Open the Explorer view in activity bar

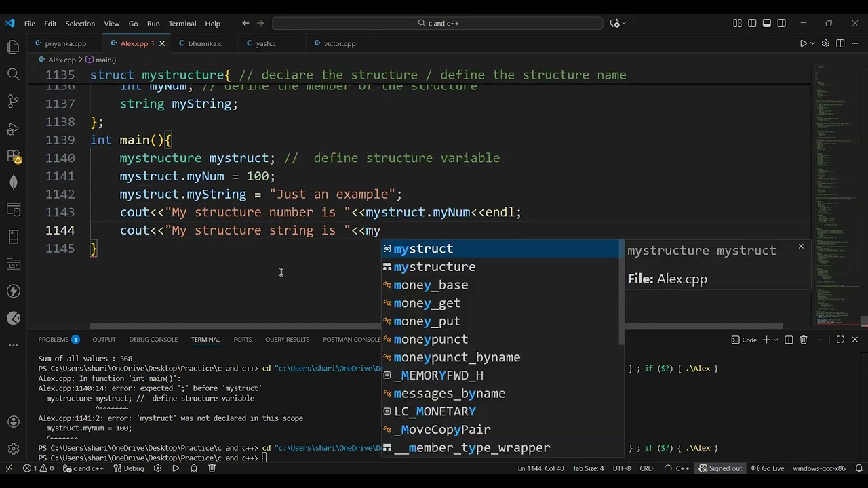click(13, 47)
